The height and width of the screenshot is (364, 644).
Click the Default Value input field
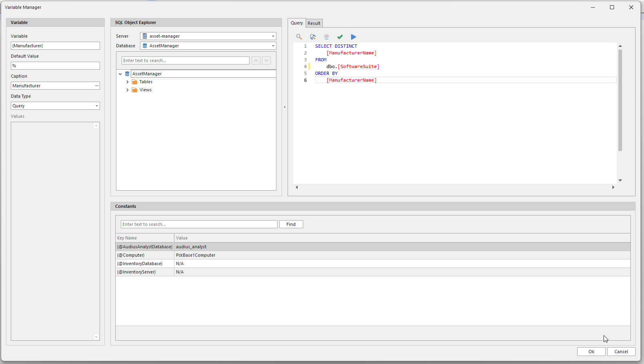tap(55, 66)
